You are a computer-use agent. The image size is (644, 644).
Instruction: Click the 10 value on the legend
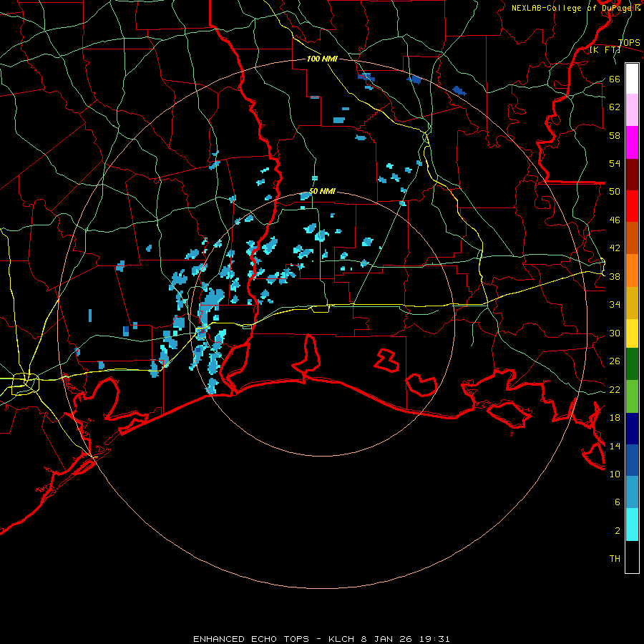tap(615, 474)
